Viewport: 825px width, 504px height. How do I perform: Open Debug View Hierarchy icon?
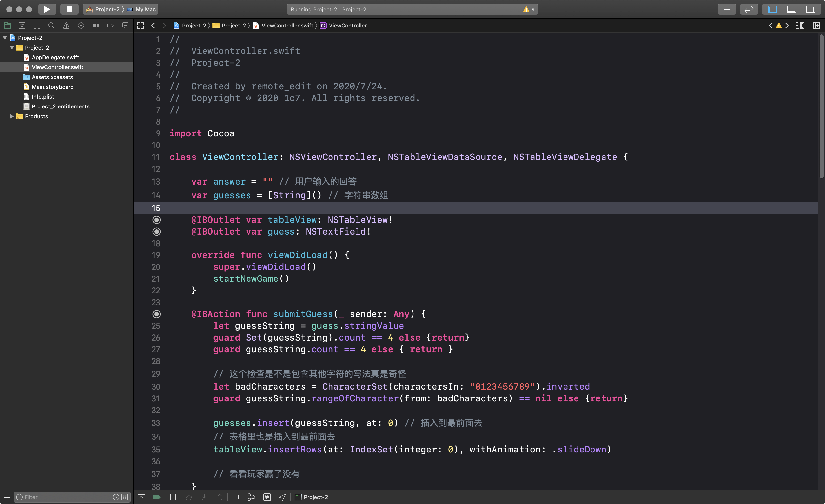tap(236, 497)
